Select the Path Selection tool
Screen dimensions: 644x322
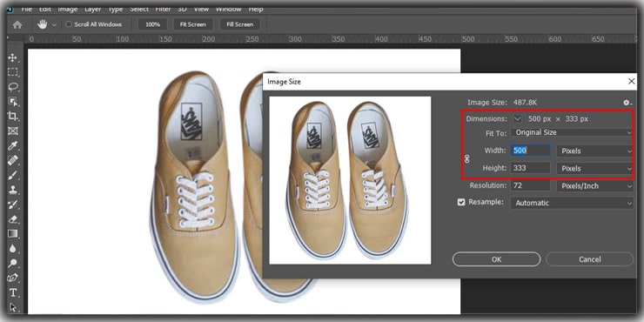[13, 307]
